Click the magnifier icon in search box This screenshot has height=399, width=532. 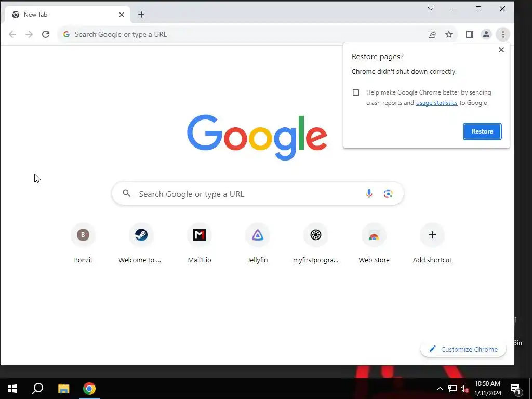[127, 193]
